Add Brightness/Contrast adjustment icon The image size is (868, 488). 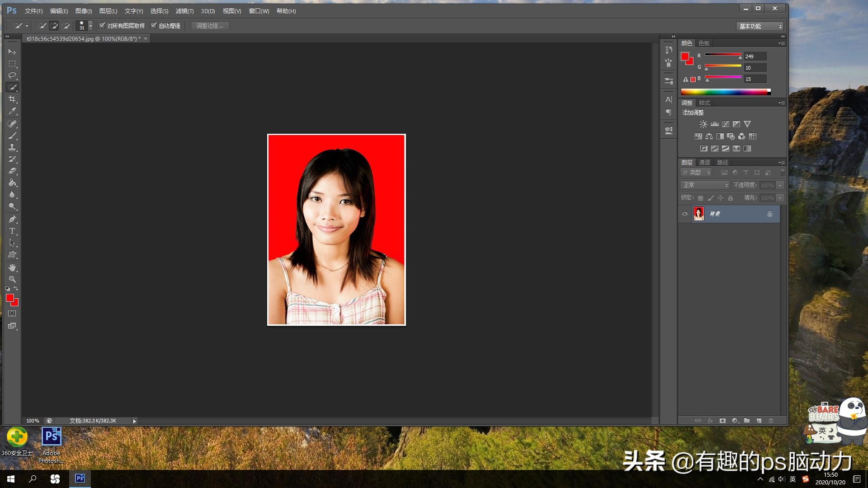tap(703, 124)
